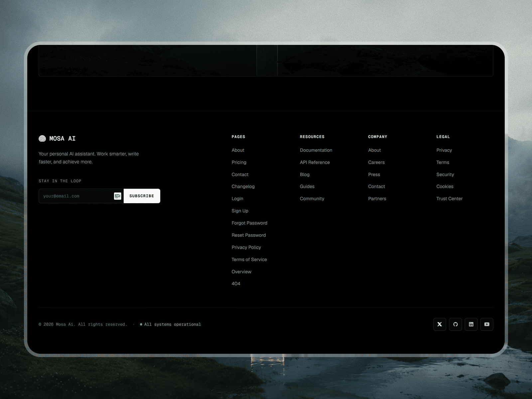Open the Pricing link

239,162
